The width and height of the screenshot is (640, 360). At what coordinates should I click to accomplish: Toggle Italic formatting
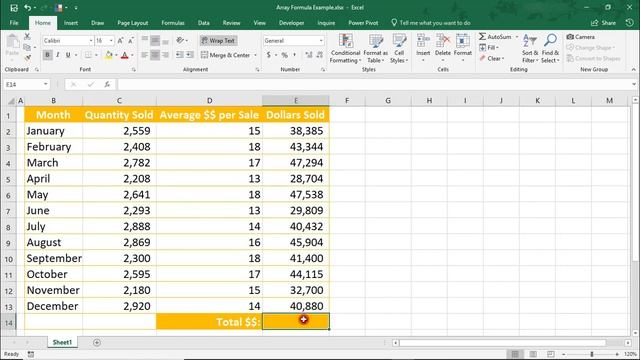click(x=58, y=55)
